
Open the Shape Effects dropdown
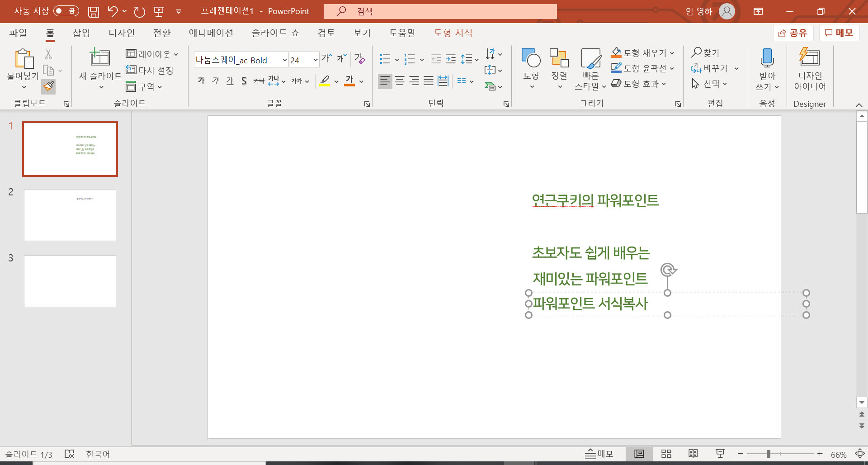coord(664,84)
